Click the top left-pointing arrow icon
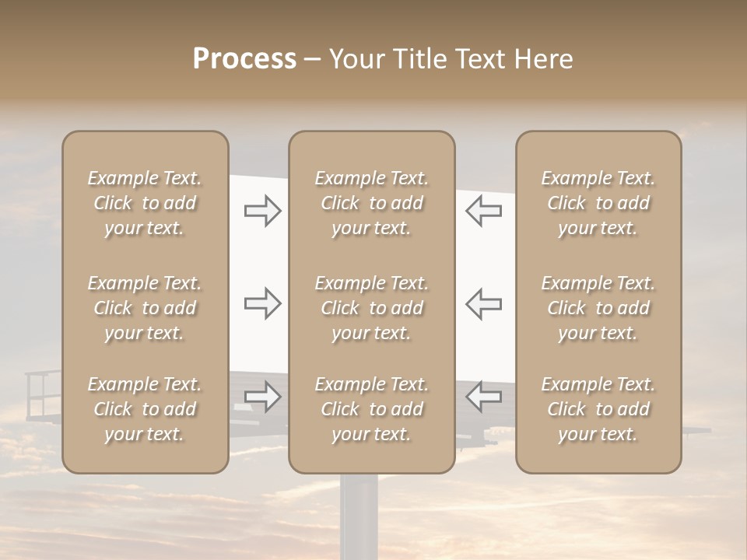The height and width of the screenshot is (560, 747). tap(484, 211)
